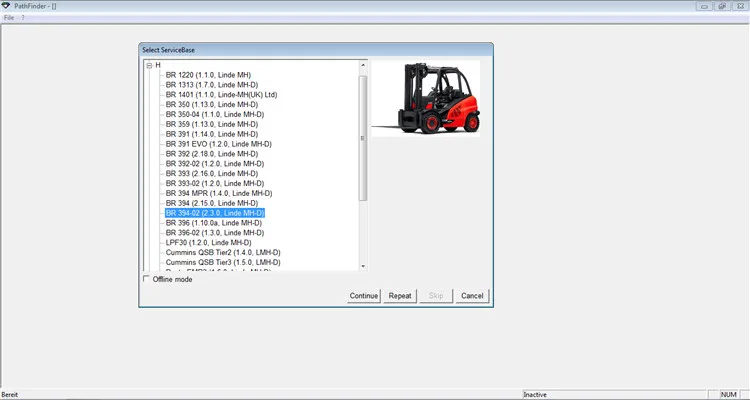Image resolution: width=750 pixels, height=400 pixels.
Task: Click the Repeat button
Action: tap(400, 296)
